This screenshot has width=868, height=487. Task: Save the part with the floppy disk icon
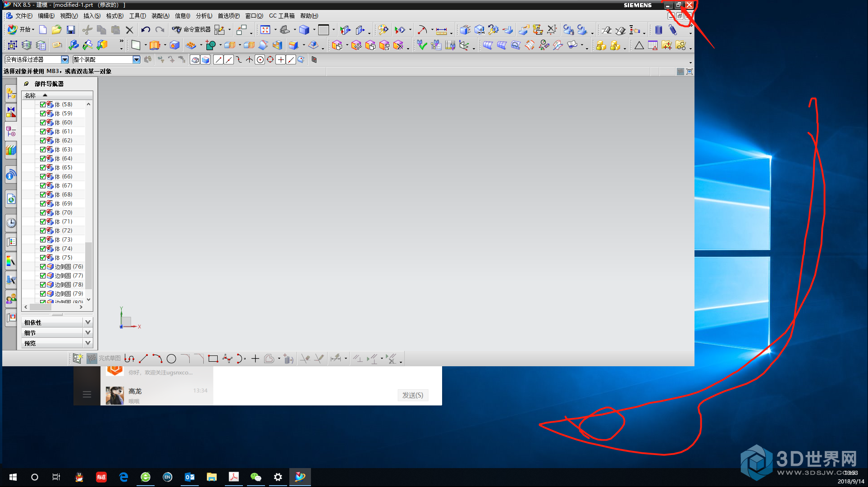tap(71, 30)
